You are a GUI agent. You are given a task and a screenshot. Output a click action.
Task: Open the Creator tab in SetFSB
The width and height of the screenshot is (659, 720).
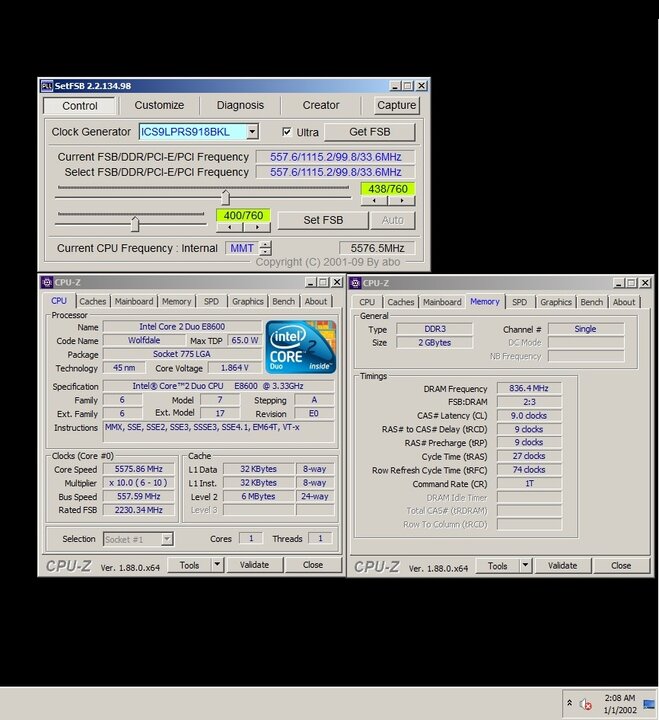coord(321,105)
